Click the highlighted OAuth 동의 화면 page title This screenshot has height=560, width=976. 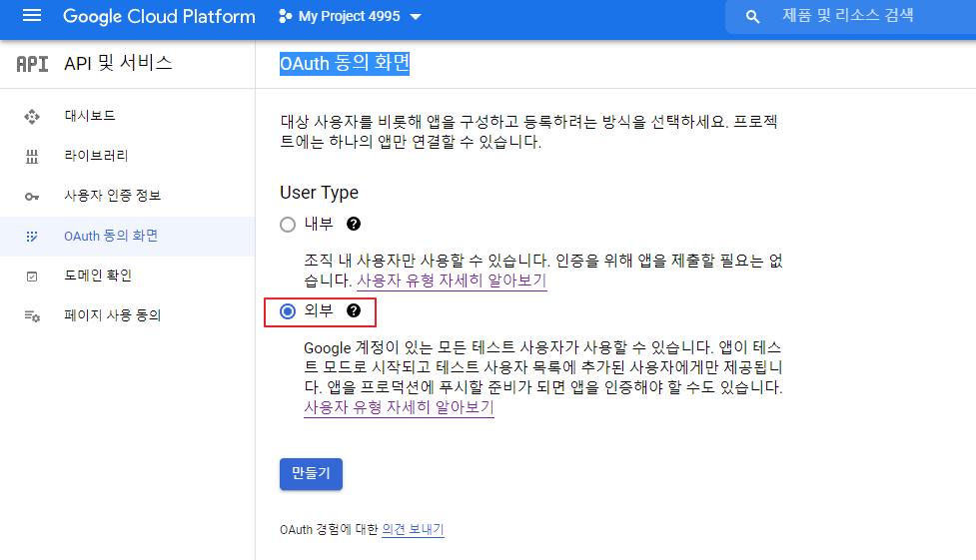pos(345,63)
